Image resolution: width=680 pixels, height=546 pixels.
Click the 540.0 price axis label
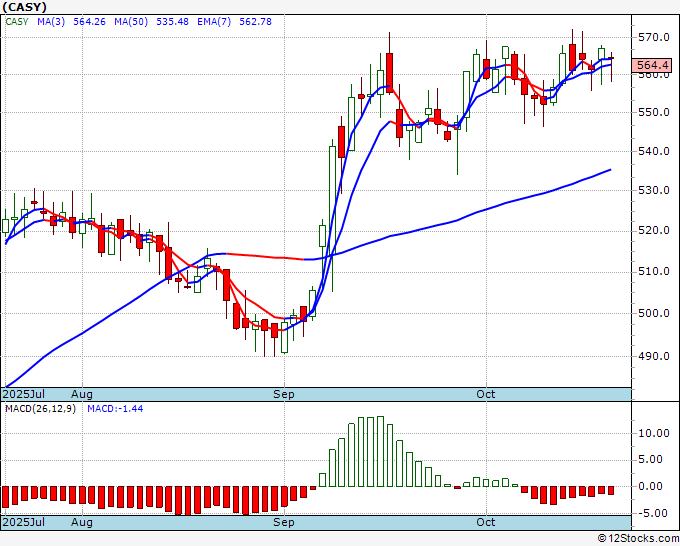click(653, 151)
